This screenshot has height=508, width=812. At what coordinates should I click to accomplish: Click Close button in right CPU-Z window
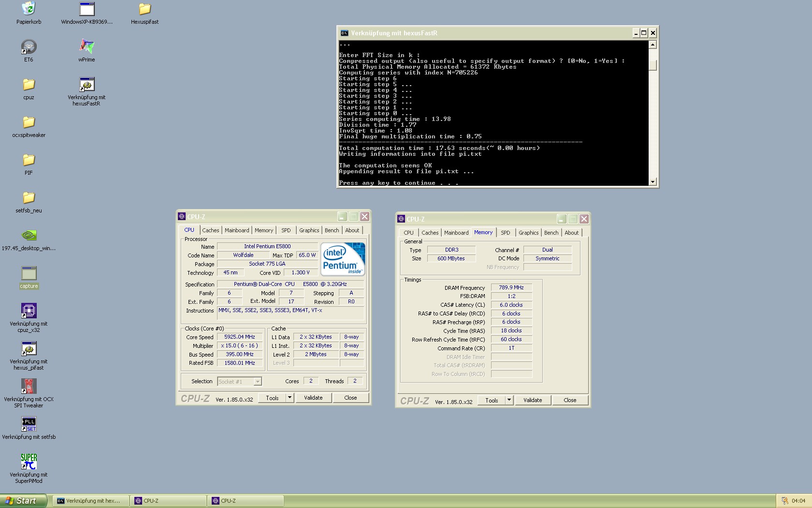click(x=570, y=400)
